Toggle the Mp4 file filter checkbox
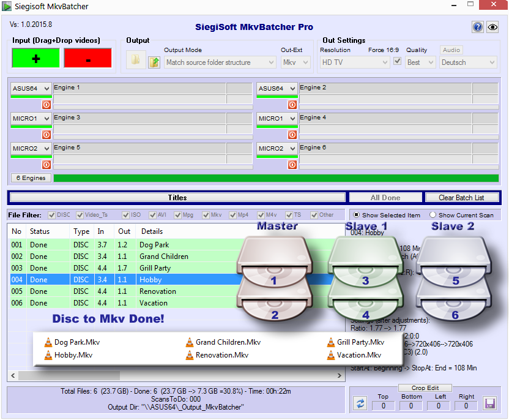509x420 pixels. (232, 215)
